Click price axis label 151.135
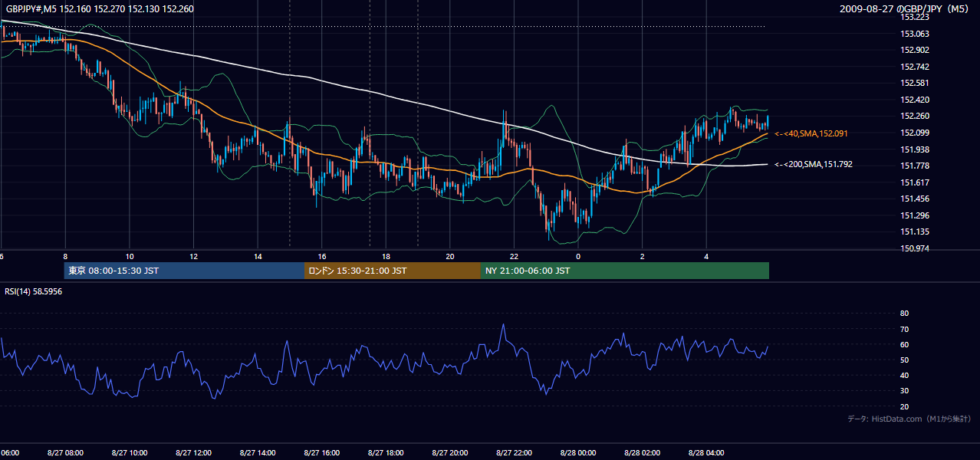Viewport: 980px width, 460px height. pos(915,232)
